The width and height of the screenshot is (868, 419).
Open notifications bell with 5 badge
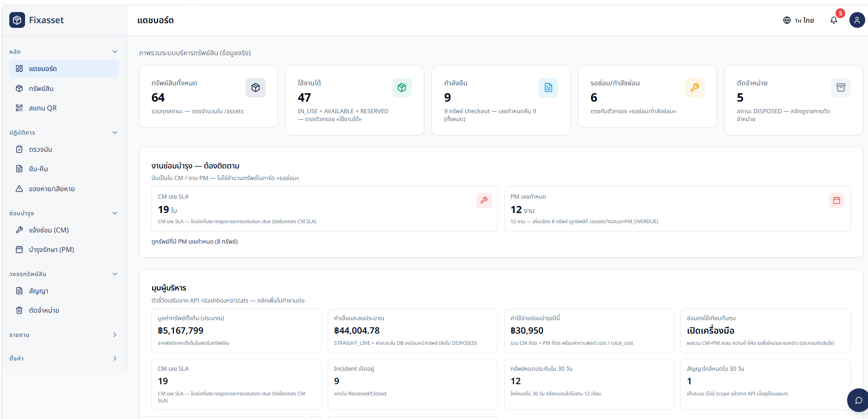[x=834, y=20]
